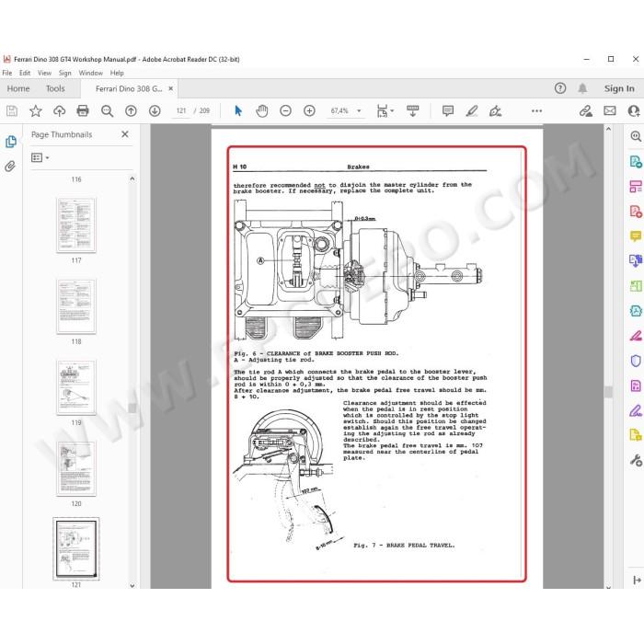Click the Print file icon
The image size is (644, 644).
click(83, 111)
